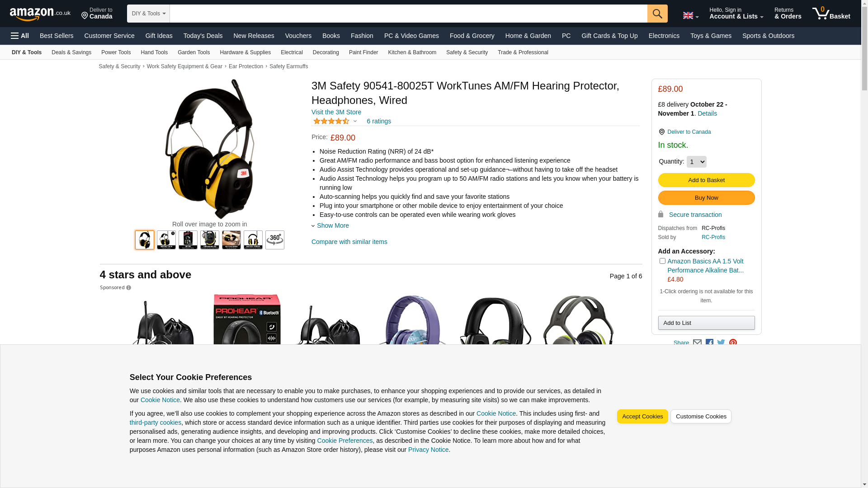Click the search magnifier button

coord(657,14)
